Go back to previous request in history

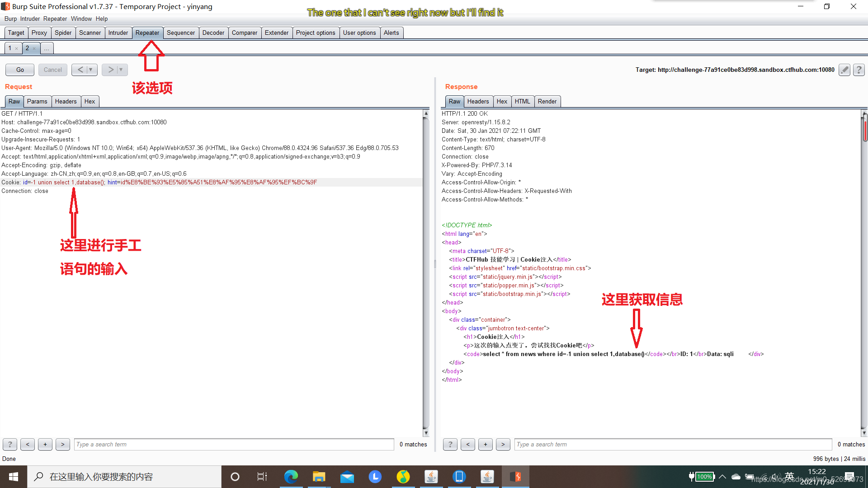(x=80, y=70)
